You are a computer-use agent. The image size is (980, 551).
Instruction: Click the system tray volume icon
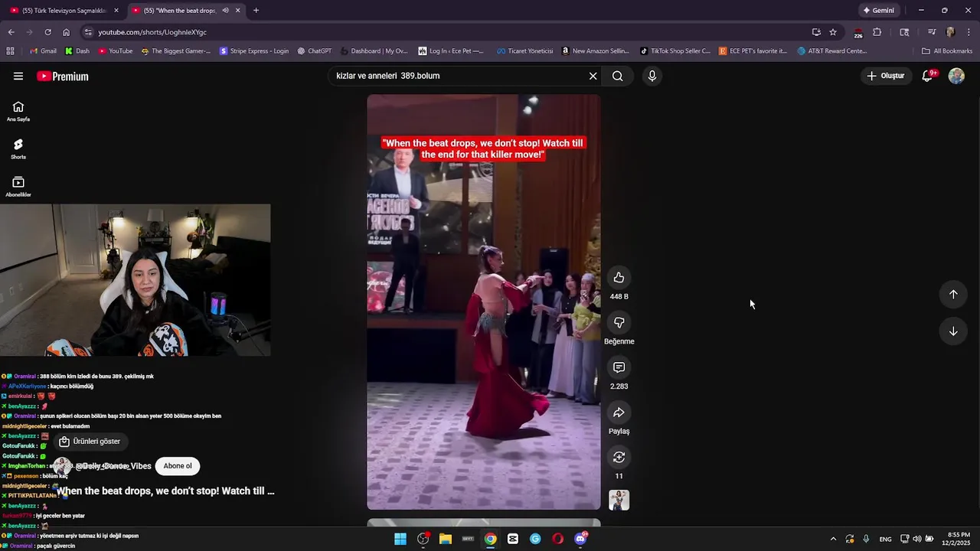pyautogui.click(x=917, y=539)
